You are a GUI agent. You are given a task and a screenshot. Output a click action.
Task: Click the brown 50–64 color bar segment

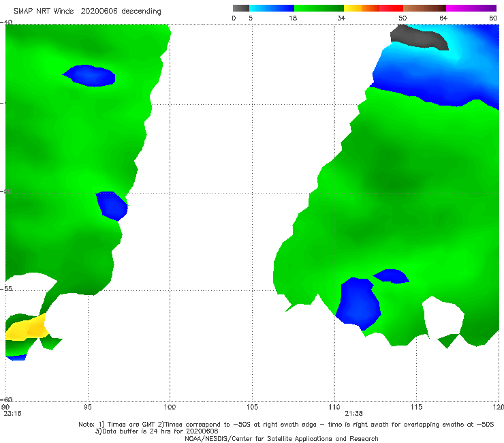[x=424, y=8]
